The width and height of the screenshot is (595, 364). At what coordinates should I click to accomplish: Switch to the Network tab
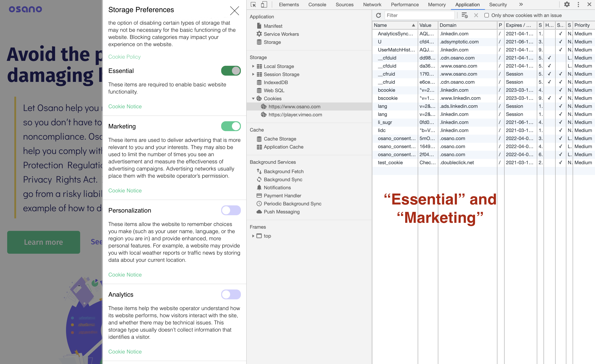372,4
